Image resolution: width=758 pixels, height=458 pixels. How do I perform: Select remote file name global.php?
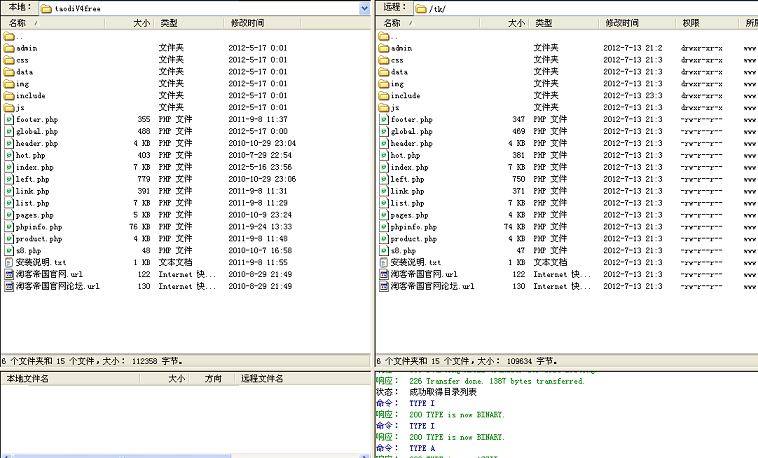coord(411,131)
